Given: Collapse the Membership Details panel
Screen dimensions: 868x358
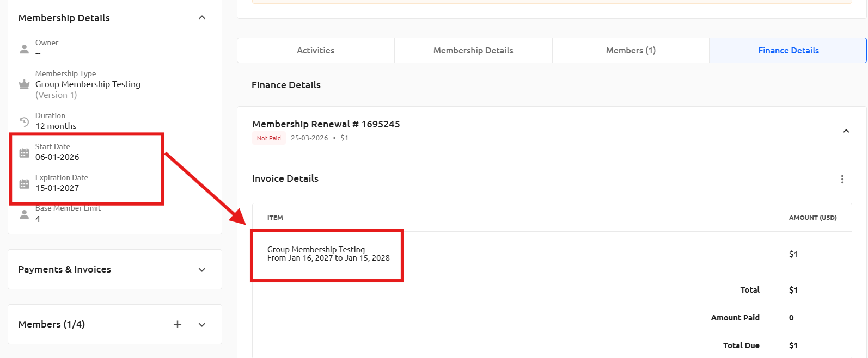Looking at the screenshot, I should (202, 17).
